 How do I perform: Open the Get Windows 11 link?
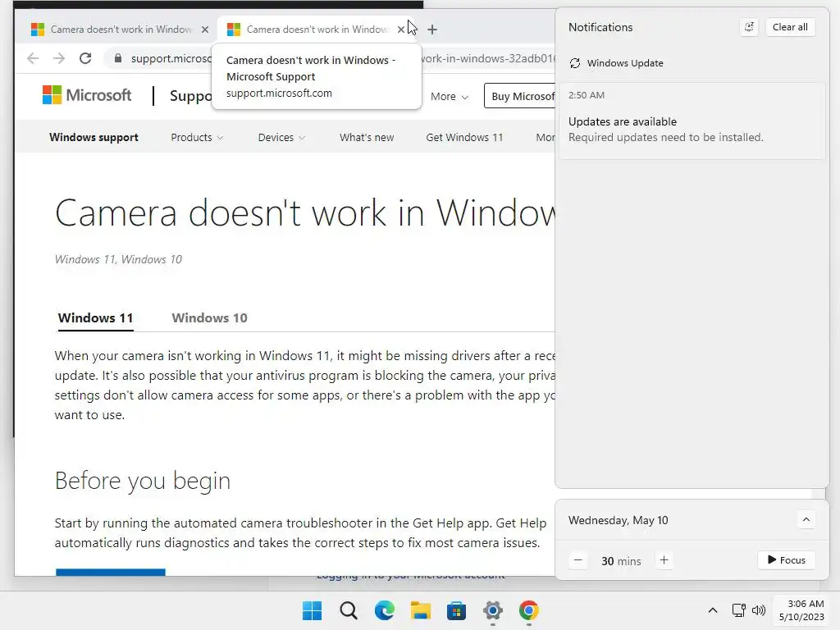tap(464, 138)
